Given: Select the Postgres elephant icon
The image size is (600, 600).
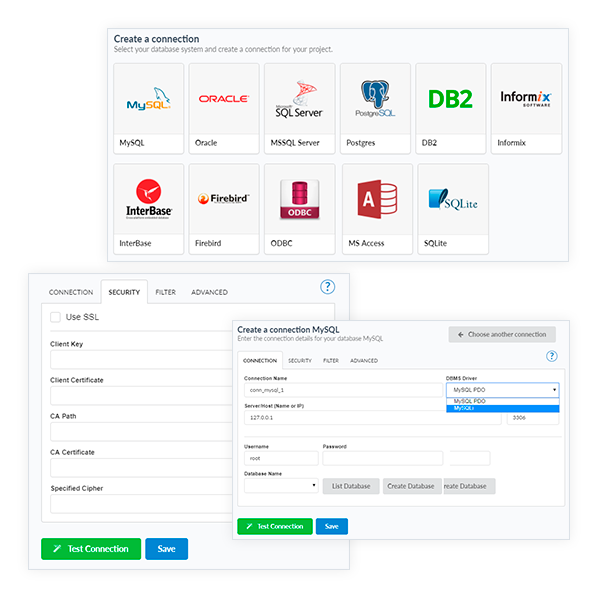Looking at the screenshot, I should pyautogui.click(x=375, y=100).
